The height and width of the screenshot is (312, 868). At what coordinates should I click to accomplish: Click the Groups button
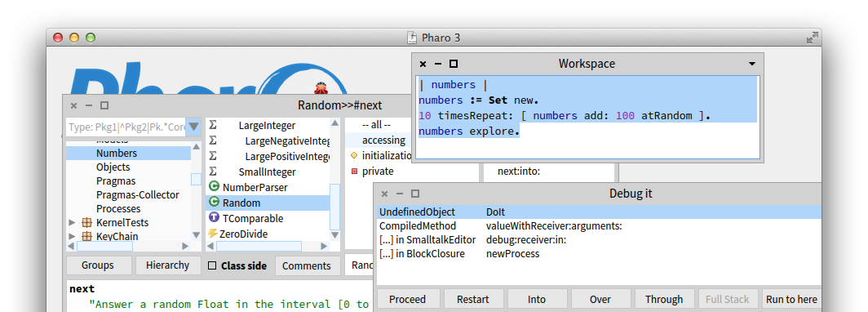tap(99, 265)
